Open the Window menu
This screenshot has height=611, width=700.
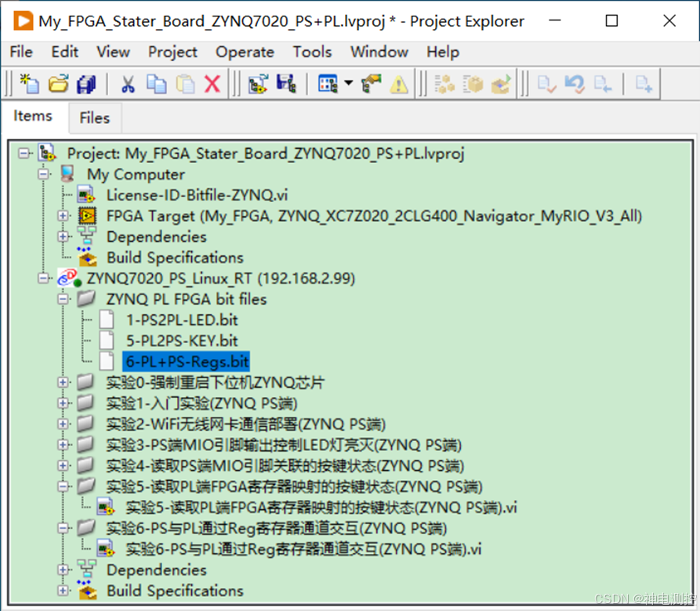[379, 52]
